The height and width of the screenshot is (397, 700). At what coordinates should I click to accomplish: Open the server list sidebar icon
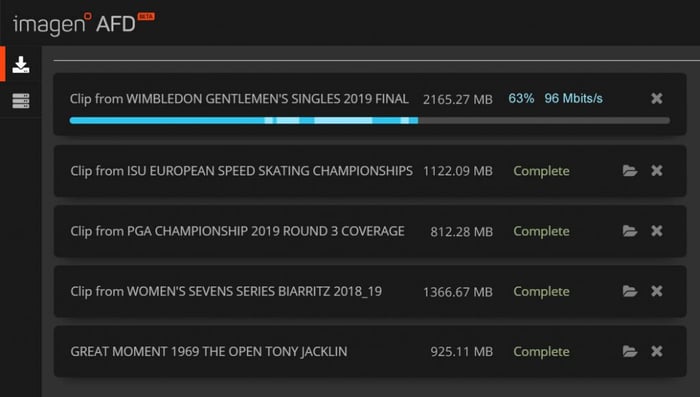[21, 101]
